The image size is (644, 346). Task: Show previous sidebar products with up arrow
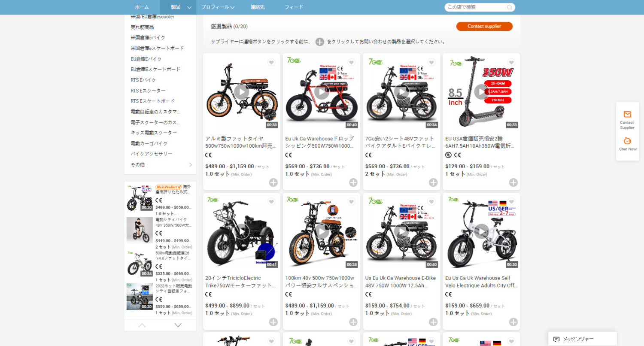[142, 325]
